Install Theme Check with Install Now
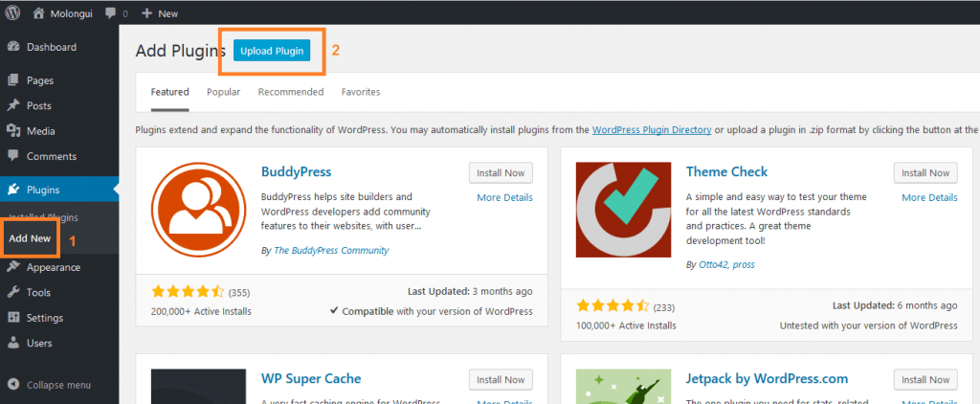This screenshot has height=404, width=980. (925, 172)
